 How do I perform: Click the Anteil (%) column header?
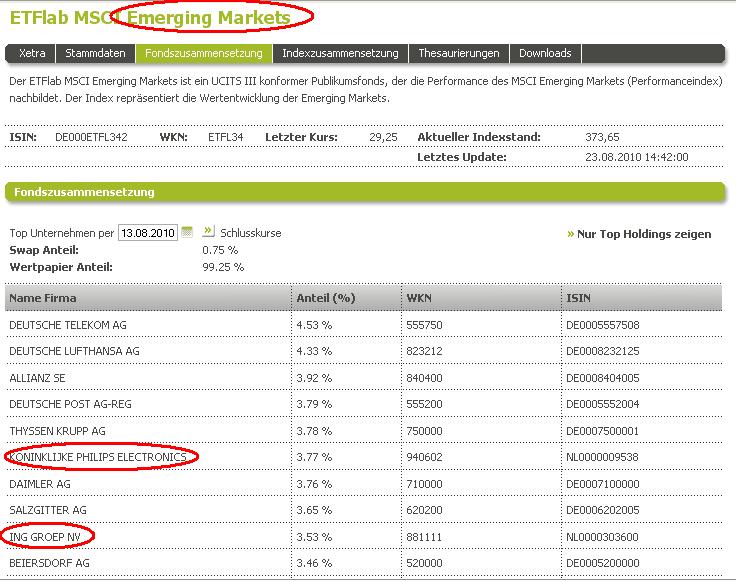(346, 298)
